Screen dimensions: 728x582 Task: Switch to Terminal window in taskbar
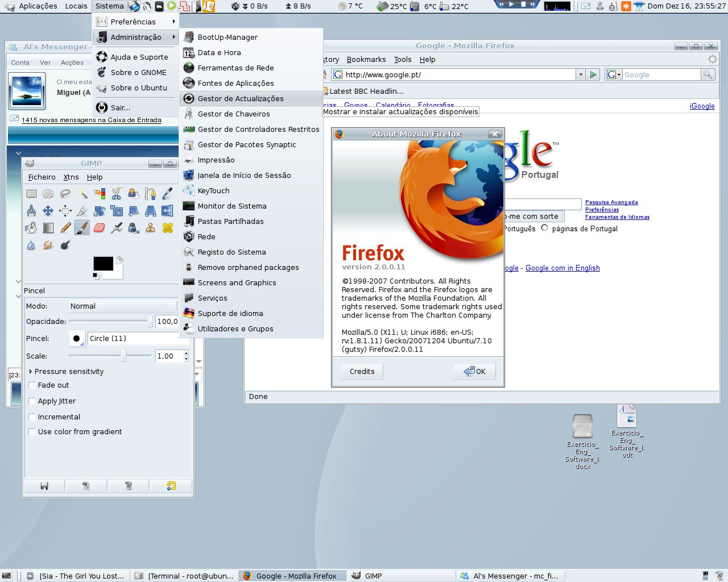pos(184,576)
